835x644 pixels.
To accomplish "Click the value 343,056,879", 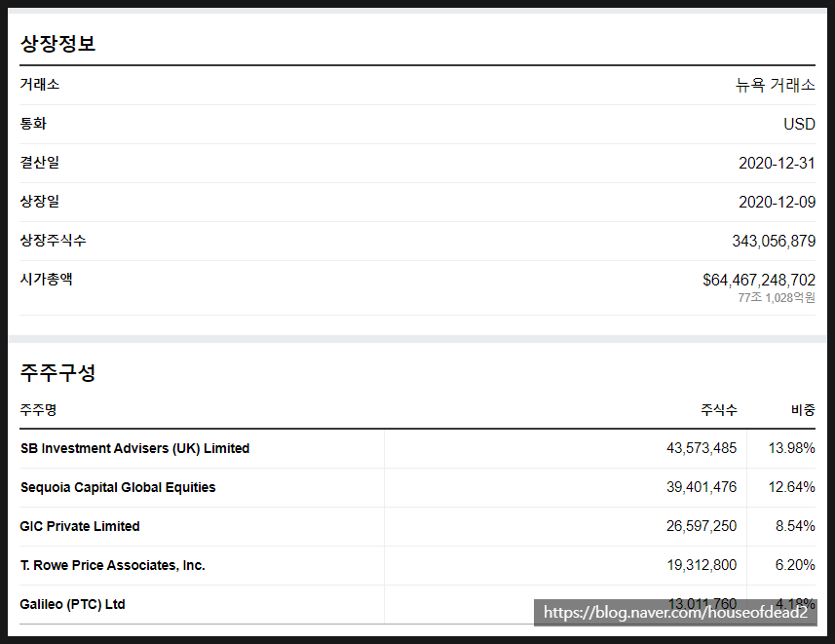I will click(774, 241).
